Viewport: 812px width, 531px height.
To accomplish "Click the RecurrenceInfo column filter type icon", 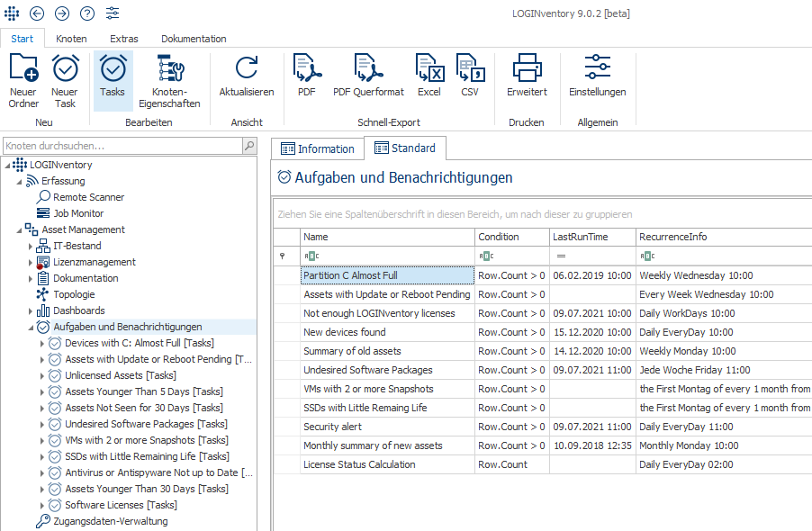I will click(647, 256).
